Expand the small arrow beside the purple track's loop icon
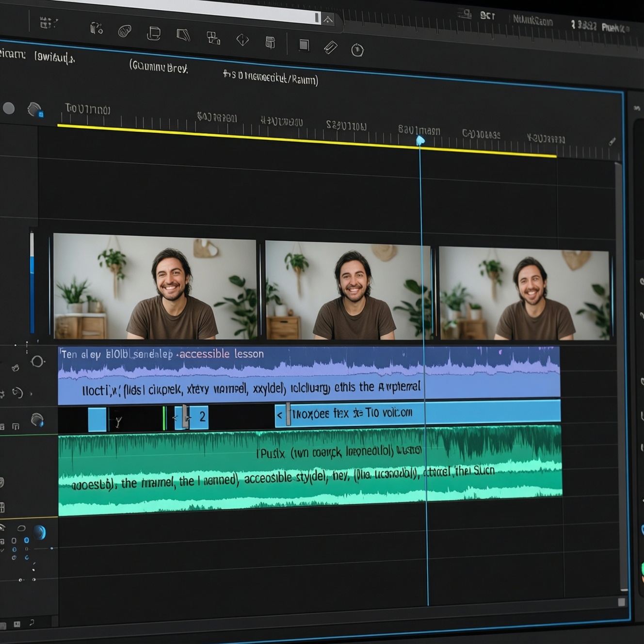 tap(32, 393)
